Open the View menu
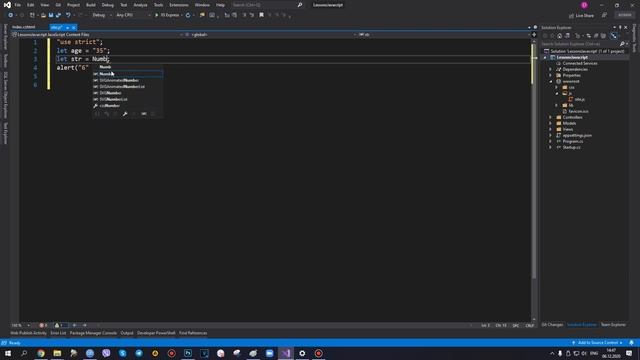The image size is (640, 360). (44, 5)
